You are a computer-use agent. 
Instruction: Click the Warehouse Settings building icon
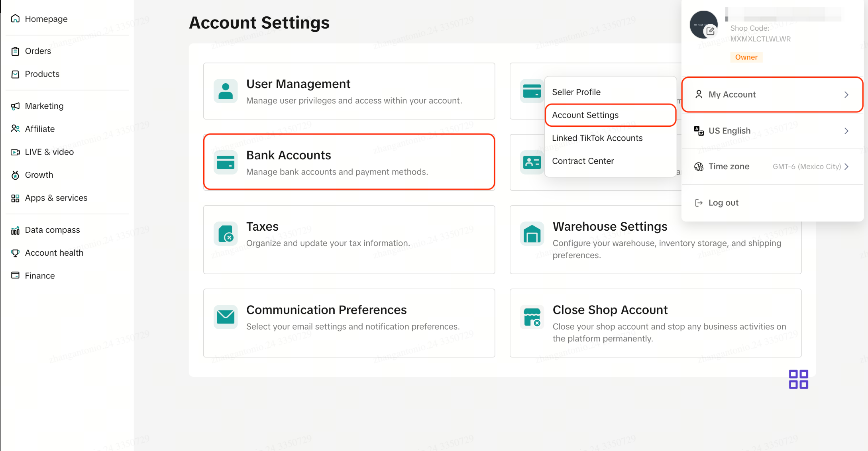click(x=532, y=233)
